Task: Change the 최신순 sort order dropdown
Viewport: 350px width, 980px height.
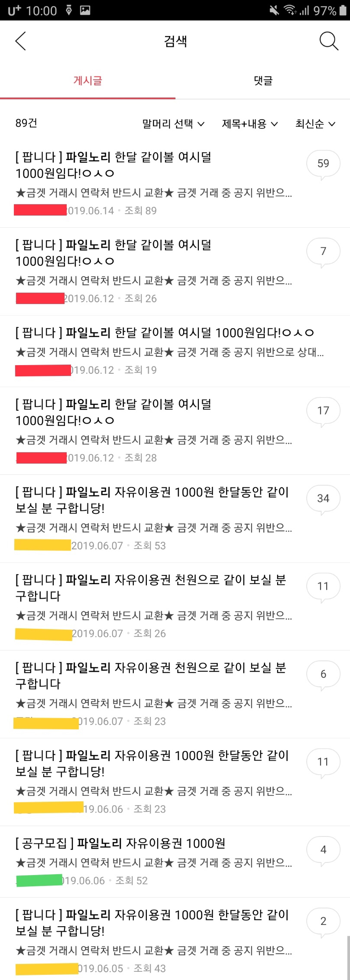Action: [315, 124]
